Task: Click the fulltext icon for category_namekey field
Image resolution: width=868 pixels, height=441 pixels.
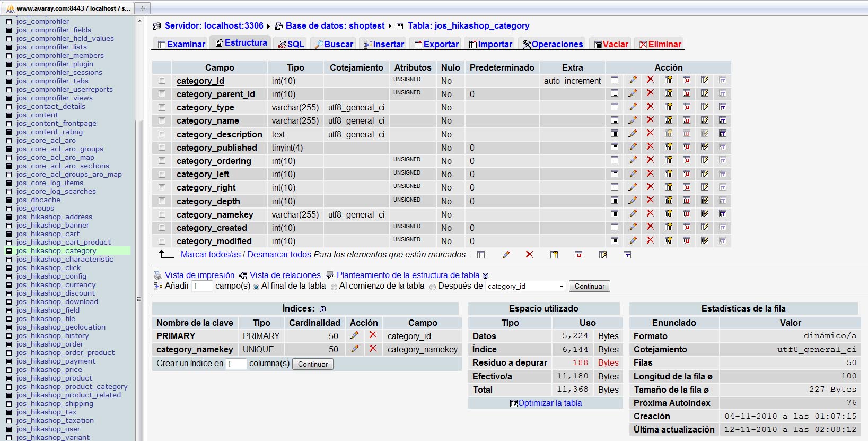Action: (722, 214)
